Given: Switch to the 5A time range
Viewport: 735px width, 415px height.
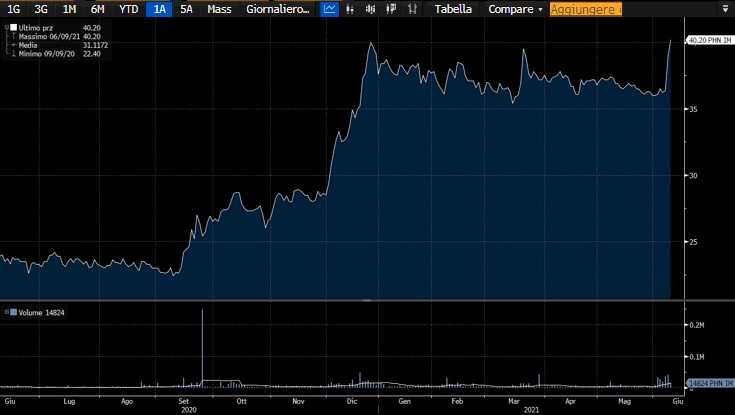Looking at the screenshot, I should 186,9.
